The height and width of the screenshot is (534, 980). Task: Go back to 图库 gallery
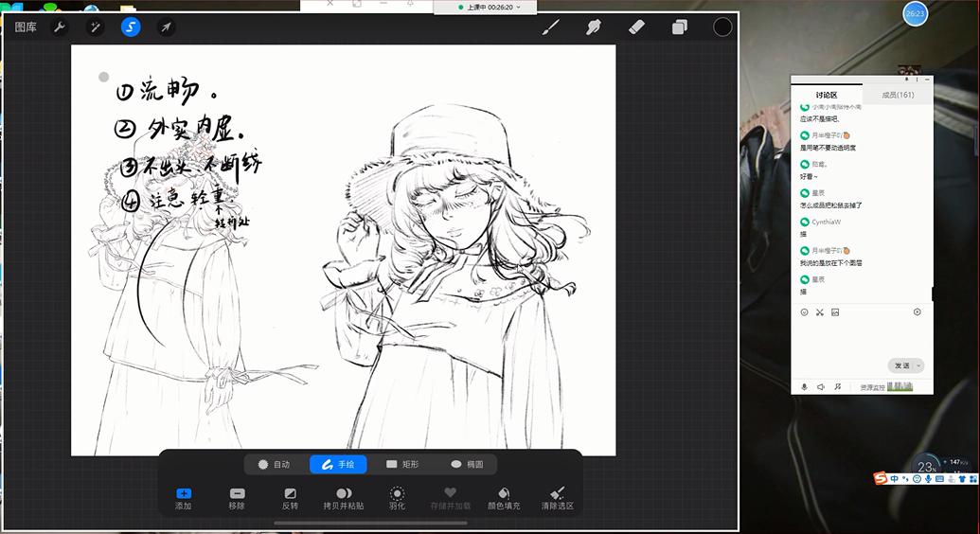tap(26, 27)
